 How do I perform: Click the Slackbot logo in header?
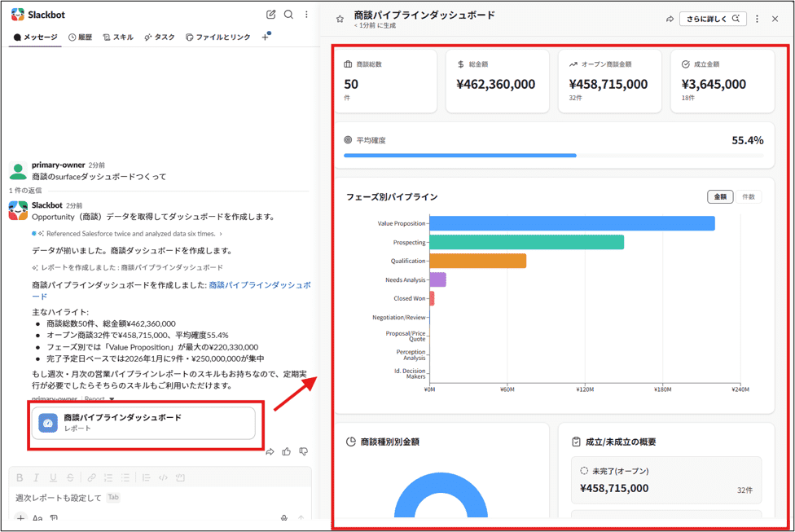point(18,15)
